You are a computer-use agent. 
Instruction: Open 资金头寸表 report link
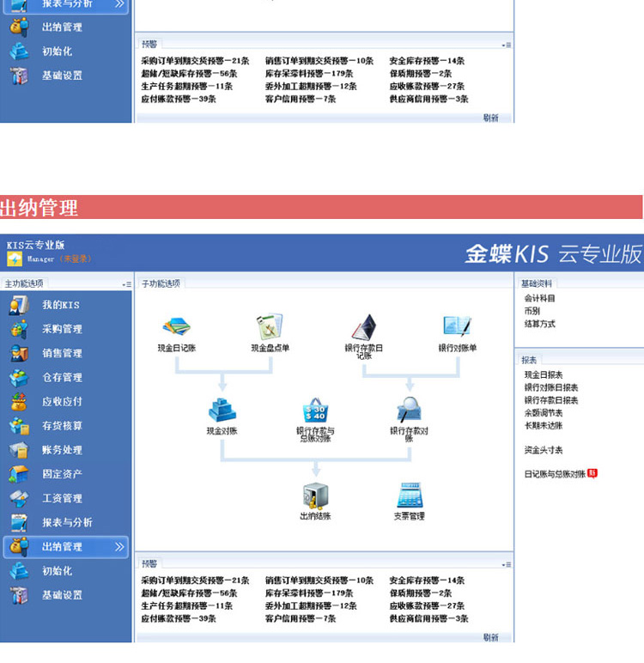click(544, 450)
